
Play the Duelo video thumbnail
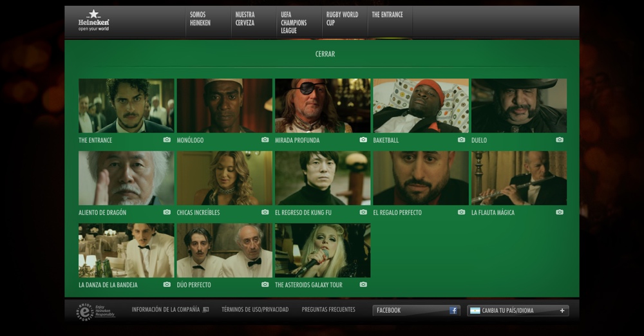[518, 106]
